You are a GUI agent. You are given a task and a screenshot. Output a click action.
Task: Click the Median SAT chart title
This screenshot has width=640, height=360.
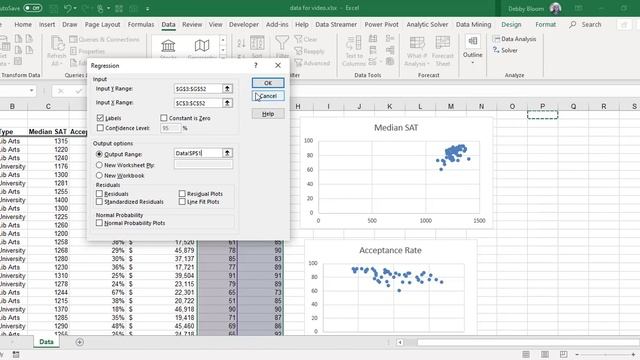coord(396,128)
